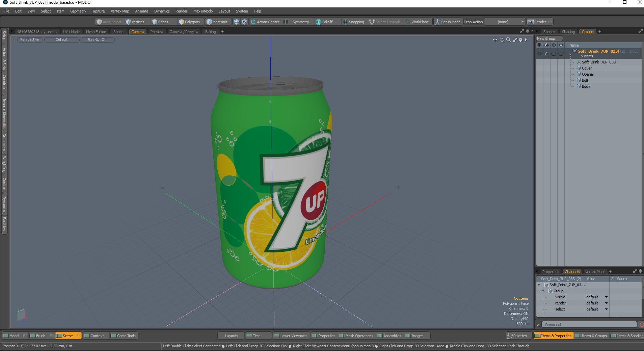Click the Items mode cube icon
The width and height of the screenshot is (644, 351).
click(x=237, y=22)
